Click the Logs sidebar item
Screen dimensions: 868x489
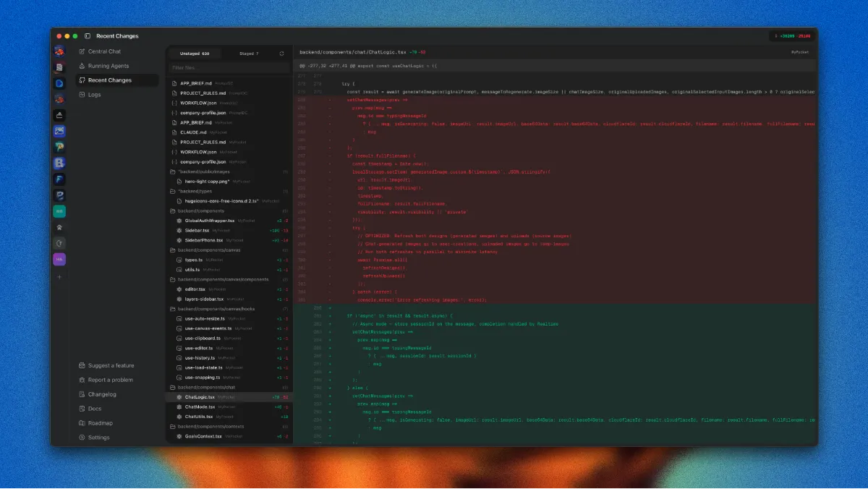tap(94, 95)
